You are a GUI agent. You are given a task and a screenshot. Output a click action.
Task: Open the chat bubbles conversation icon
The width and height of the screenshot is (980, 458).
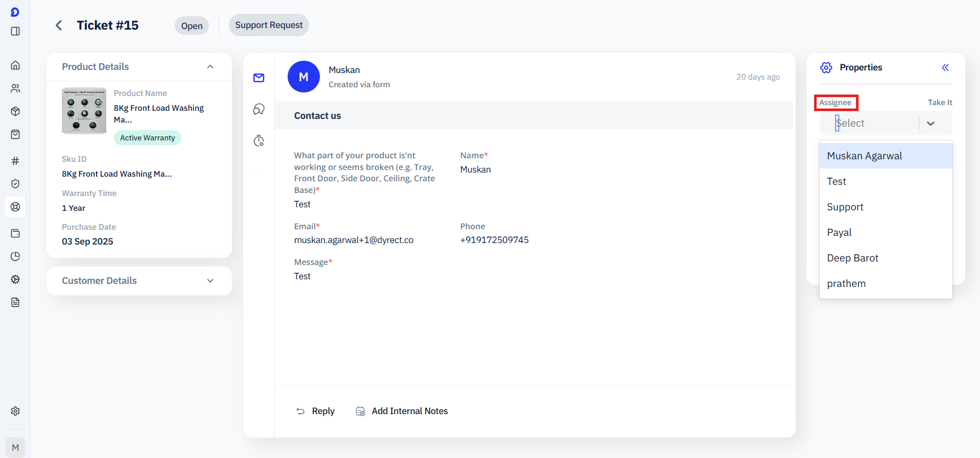click(x=259, y=109)
